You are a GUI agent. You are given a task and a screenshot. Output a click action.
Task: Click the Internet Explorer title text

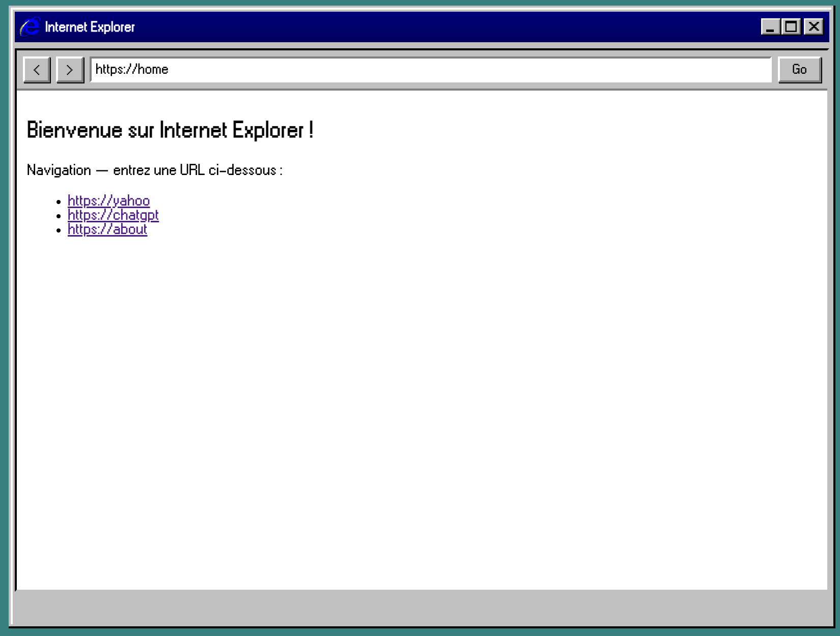(90, 26)
